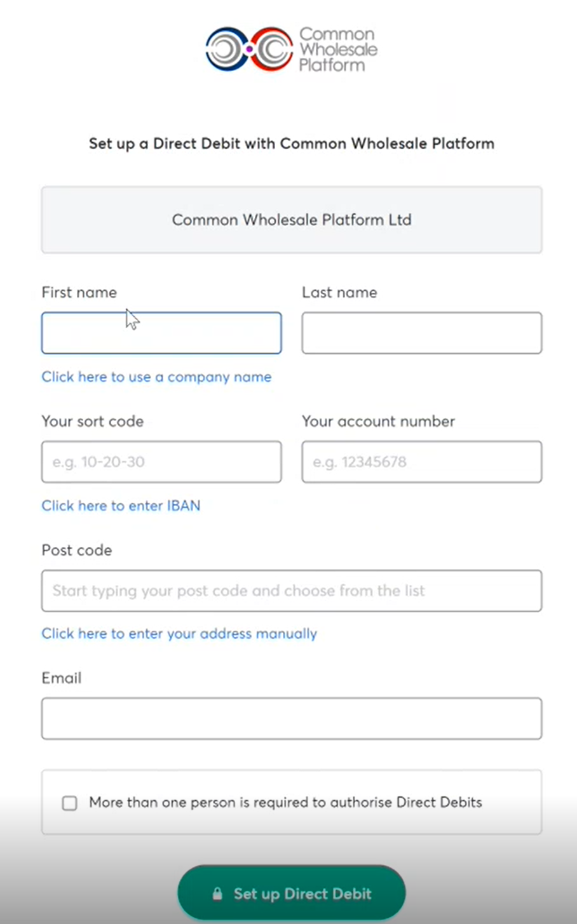
Task: Choose to enter your address manually
Action: pyautogui.click(x=179, y=634)
